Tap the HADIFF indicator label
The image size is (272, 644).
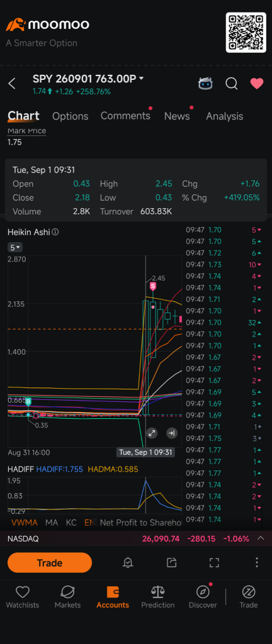pos(21,469)
